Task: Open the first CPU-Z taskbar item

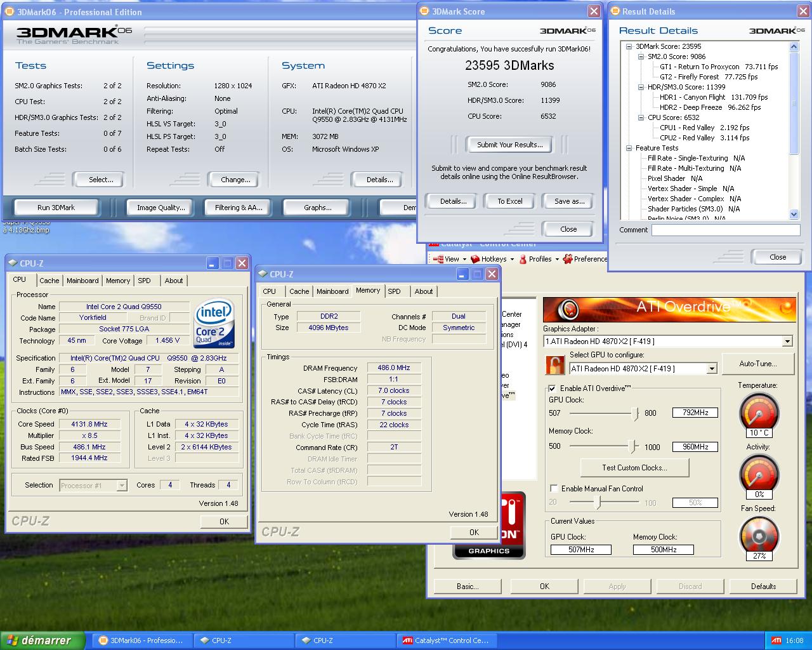Action: tap(242, 640)
